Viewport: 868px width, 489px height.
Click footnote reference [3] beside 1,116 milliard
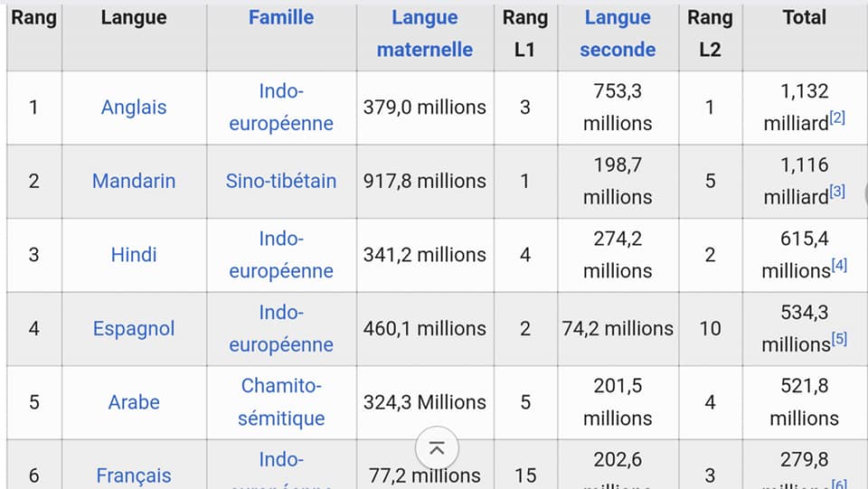coord(837,192)
